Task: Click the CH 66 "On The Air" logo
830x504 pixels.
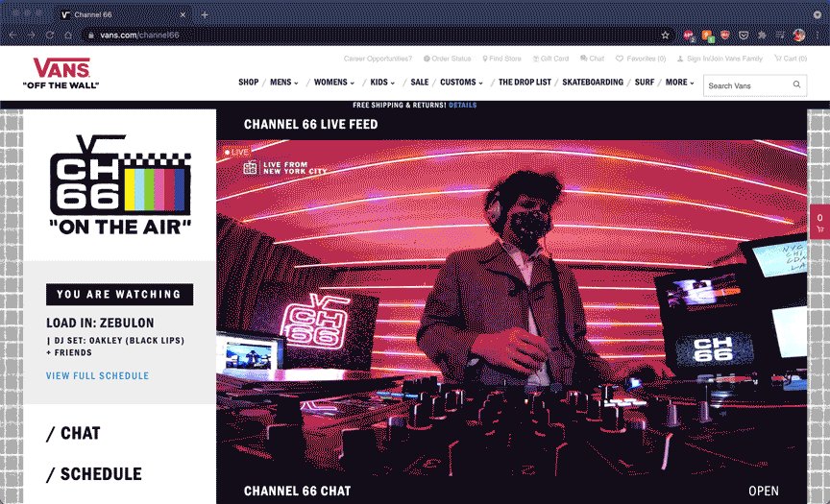Action: click(x=120, y=184)
